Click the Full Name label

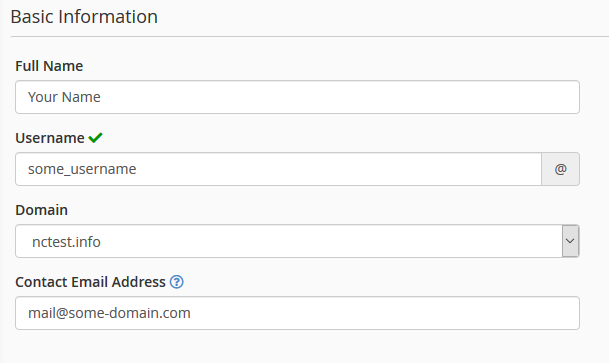coord(49,66)
